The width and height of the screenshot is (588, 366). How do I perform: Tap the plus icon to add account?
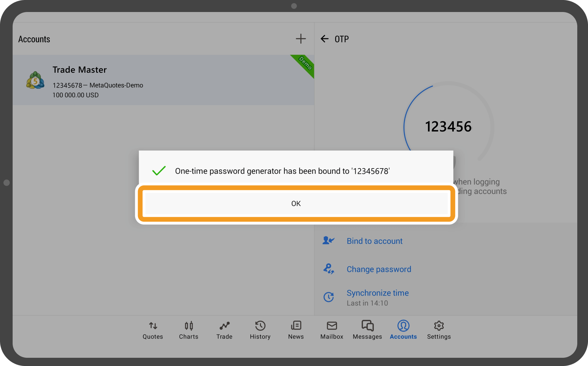click(301, 39)
